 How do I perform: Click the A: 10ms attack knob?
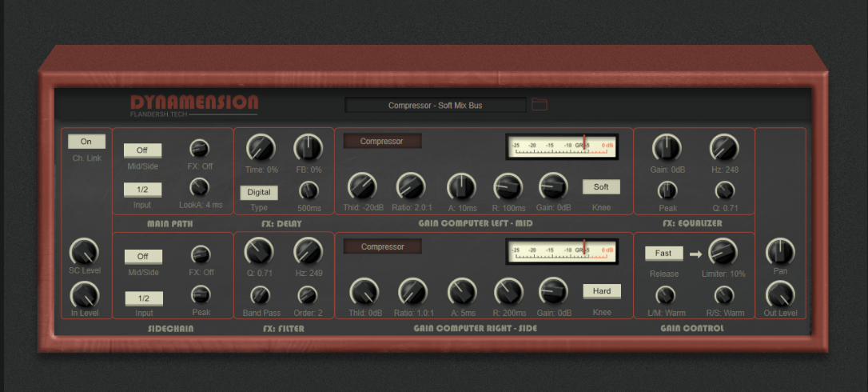pyautogui.click(x=461, y=187)
